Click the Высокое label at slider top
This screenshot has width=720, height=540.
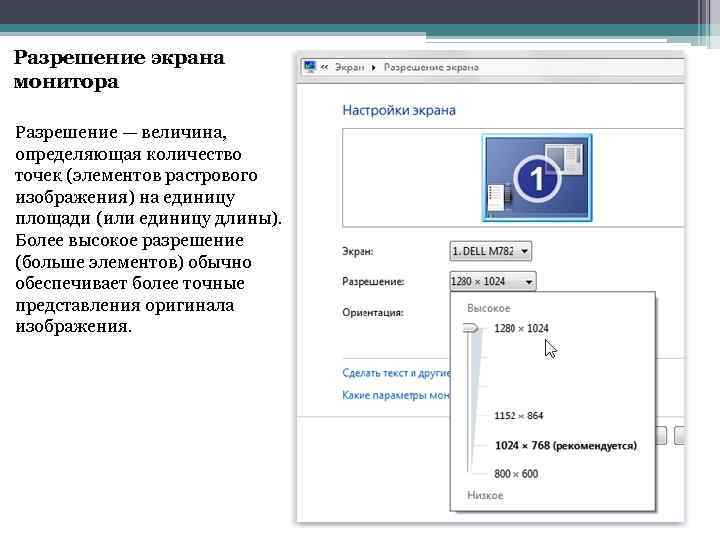tap(489, 308)
